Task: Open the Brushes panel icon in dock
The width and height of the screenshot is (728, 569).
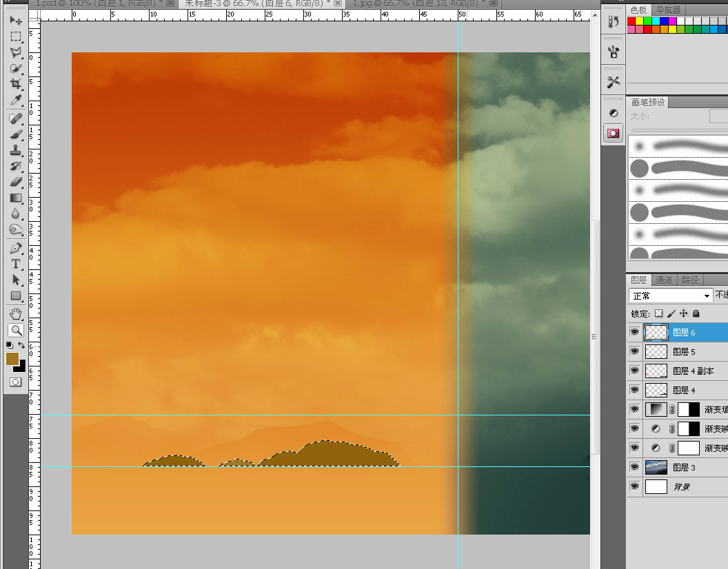Action: click(x=614, y=52)
